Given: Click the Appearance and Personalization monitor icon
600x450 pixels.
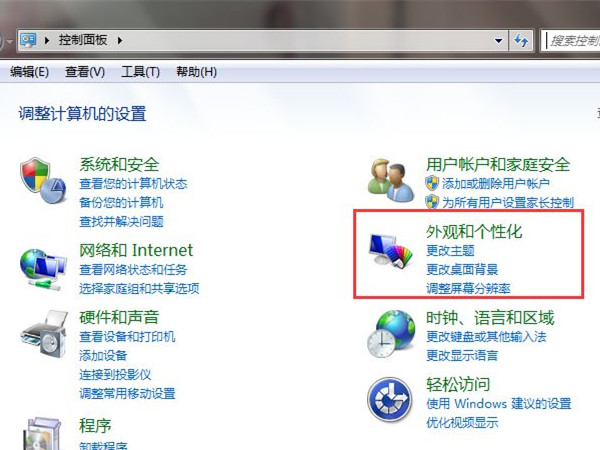Looking at the screenshot, I should 391,250.
